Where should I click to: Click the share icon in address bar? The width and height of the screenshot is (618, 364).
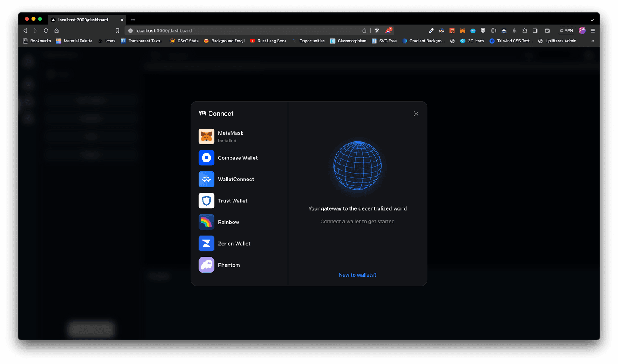click(x=364, y=30)
